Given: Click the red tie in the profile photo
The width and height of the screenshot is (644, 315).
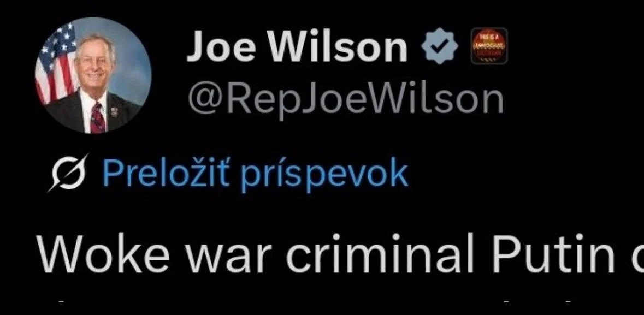Looking at the screenshot, I should (x=97, y=117).
